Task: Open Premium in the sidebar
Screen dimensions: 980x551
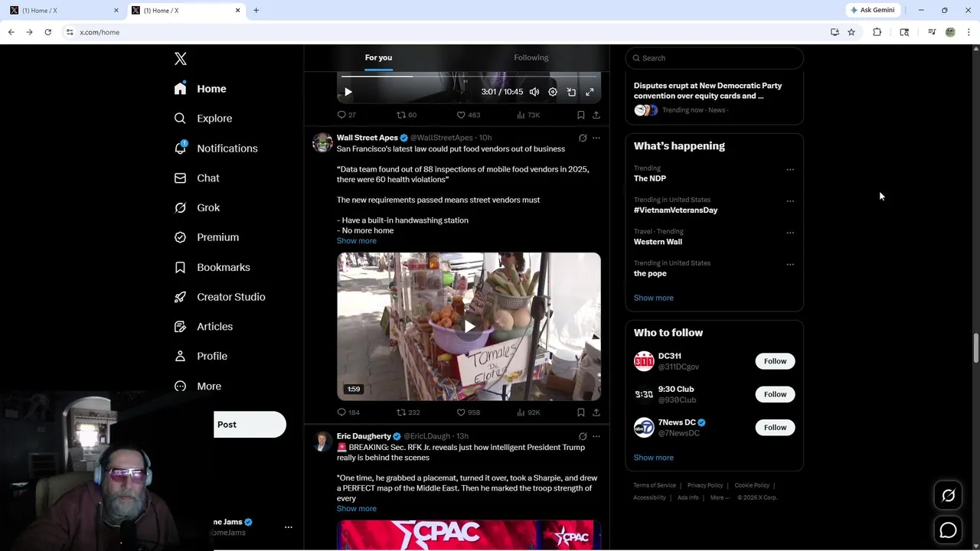Action: tap(206, 237)
